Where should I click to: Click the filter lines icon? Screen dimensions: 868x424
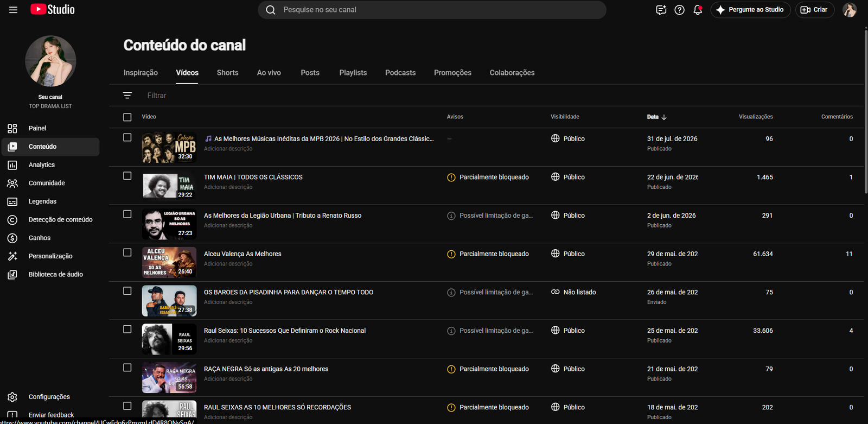[x=127, y=96]
